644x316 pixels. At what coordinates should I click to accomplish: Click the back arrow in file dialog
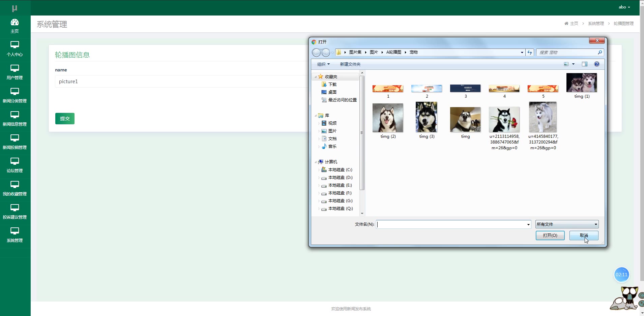(x=316, y=53)
